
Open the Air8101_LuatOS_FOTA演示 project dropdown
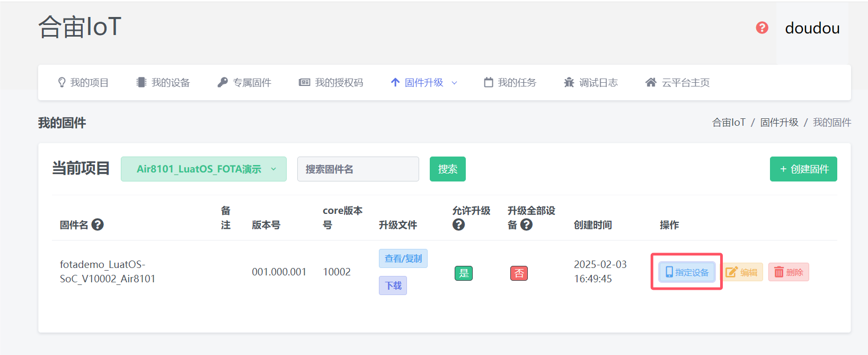(203, 169)
